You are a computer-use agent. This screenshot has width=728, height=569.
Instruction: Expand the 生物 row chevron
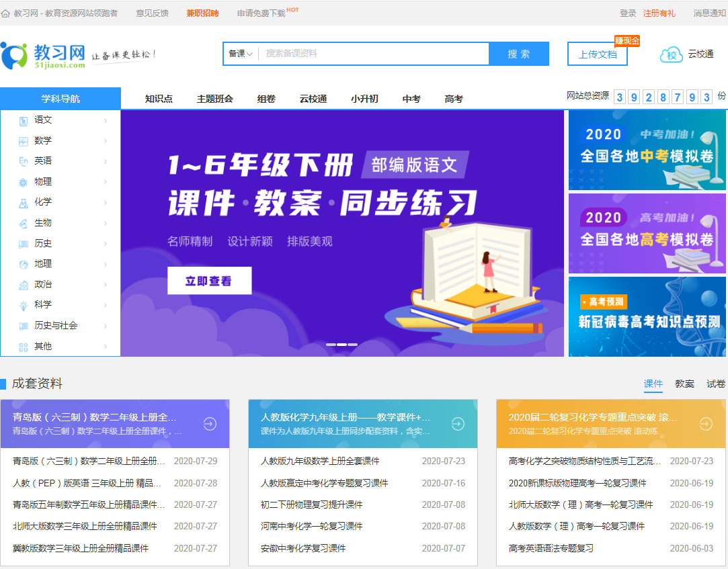[x=106, y=223]
